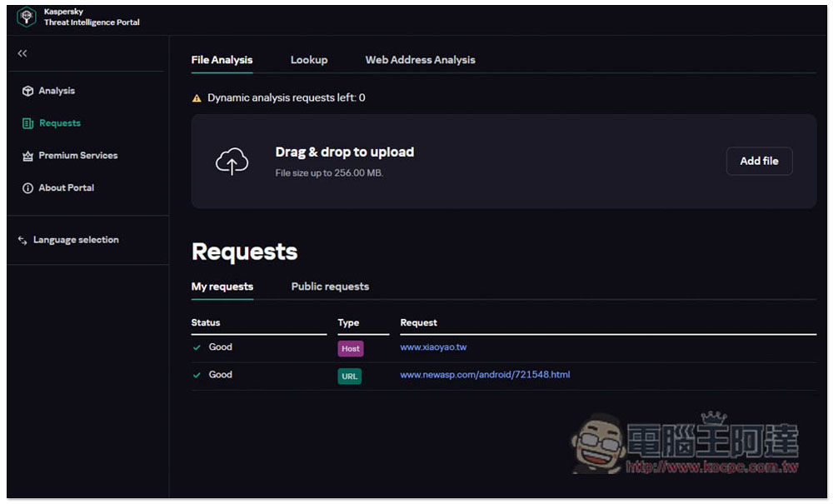Screen dimensions: 833x504
Task: Switch to the File Analysis tab
Action: tap(222, 60)
